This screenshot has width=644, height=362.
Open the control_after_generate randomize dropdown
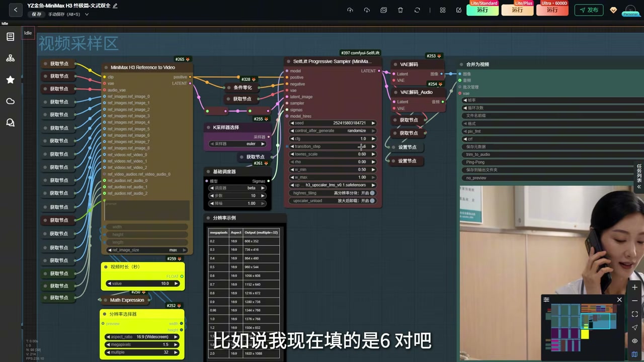pyautogui.click(x=333, y=131)
